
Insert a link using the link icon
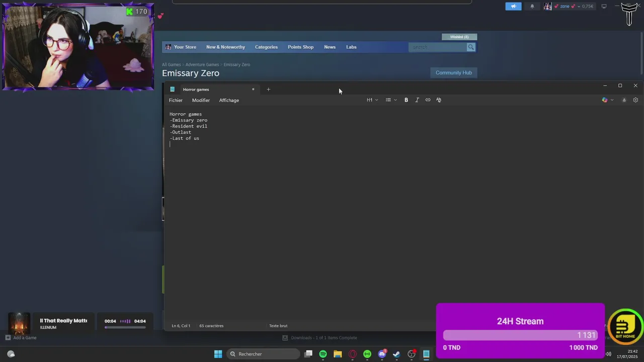coord(428,100)
